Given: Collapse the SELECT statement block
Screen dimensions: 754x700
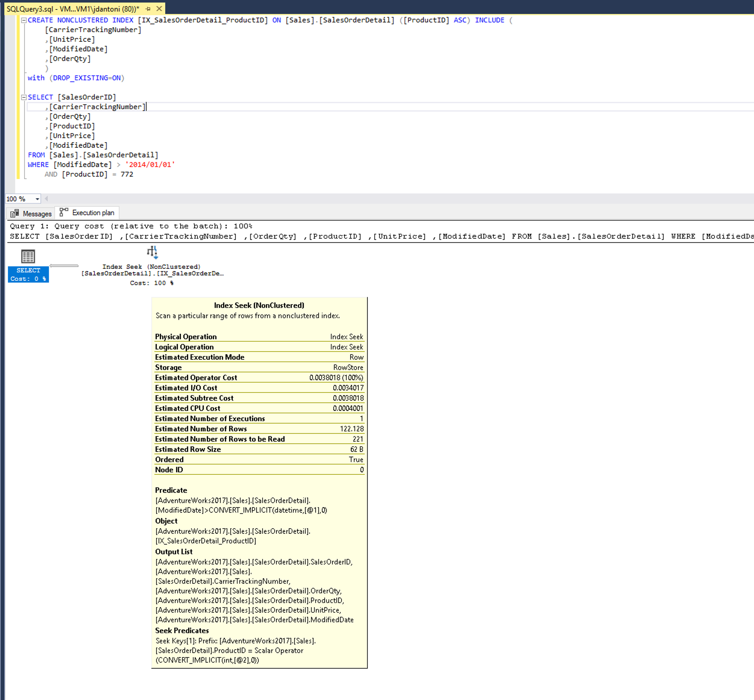Looking at the screenshot, I should tap(24, 97).
